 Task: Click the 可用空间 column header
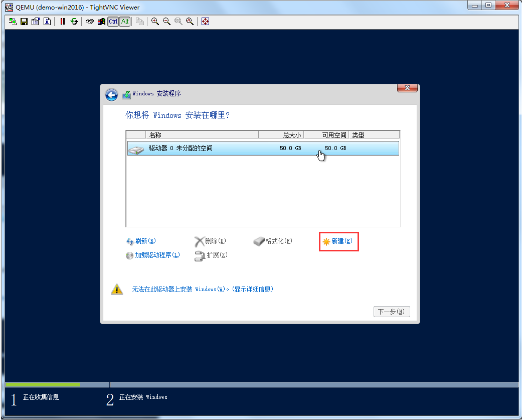pyautogui.click(x=326, y=135)
